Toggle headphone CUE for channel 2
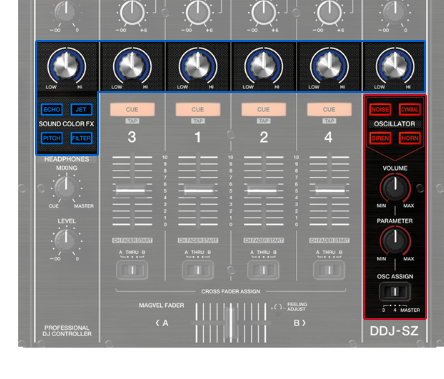The height and width of the screenshot is (379, 444). click(264, 109)
